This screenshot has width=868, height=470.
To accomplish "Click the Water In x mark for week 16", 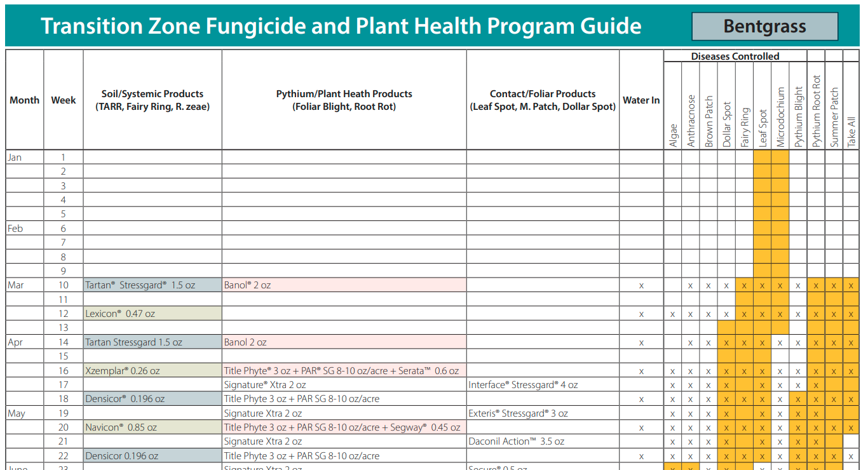I will point(641,372).
